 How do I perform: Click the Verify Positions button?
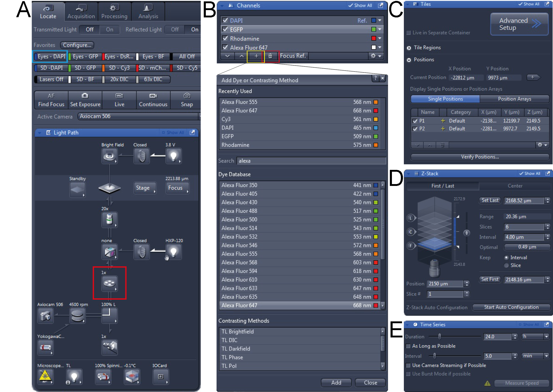click(x=480, y=157)
